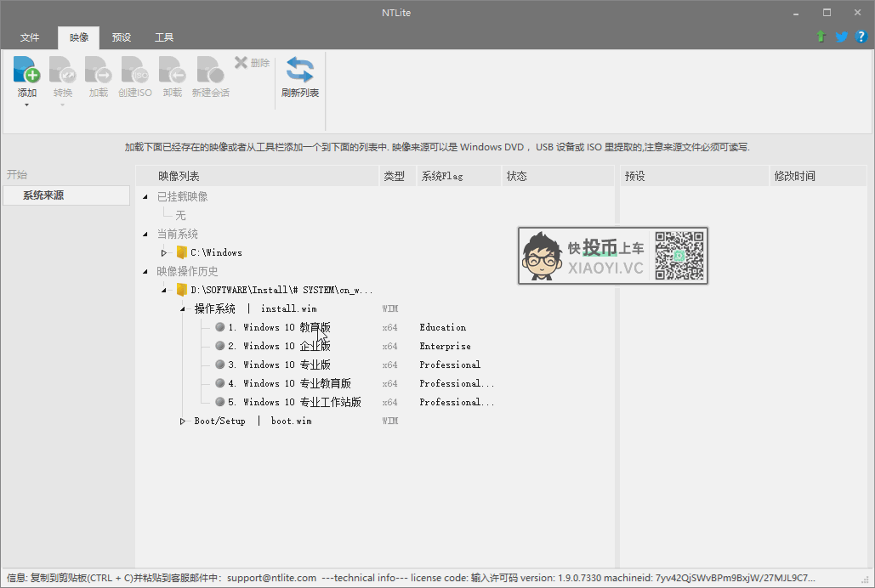Click the 创建ISO toolbar icon

click(x=134, y=71)
